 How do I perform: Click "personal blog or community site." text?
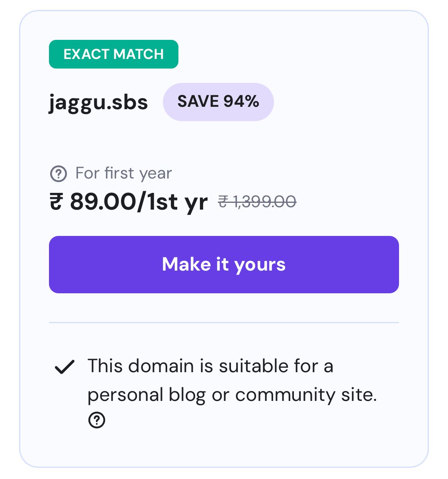pyautogui.click(x=232, y=395)
